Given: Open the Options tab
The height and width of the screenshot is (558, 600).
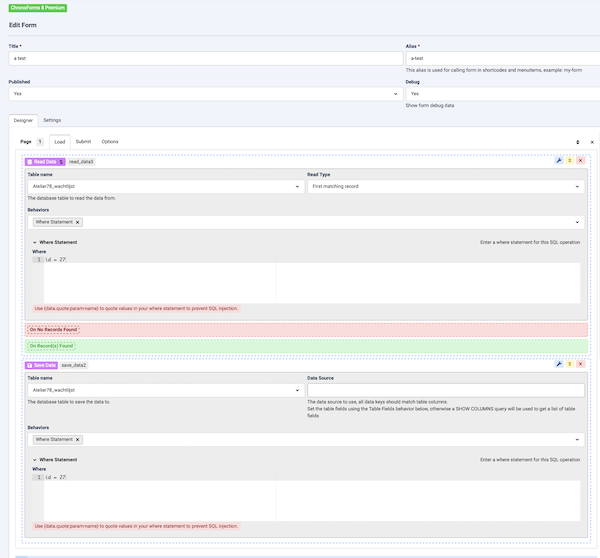Looking at the screenshot, I should pos(109,142).
